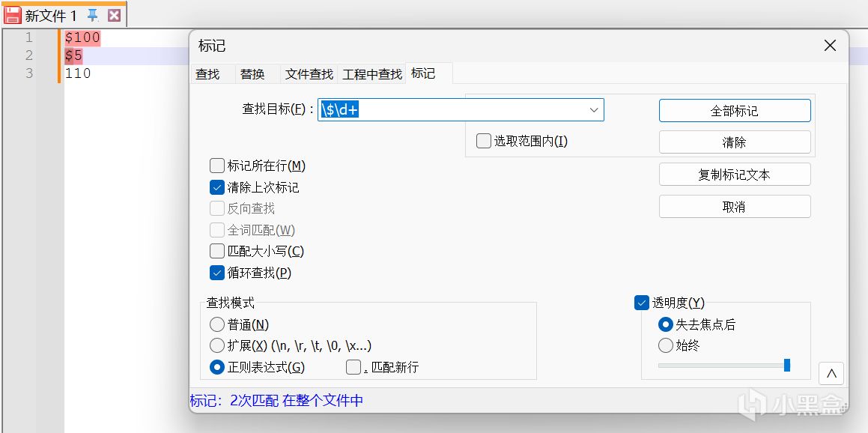The image size is (868, 433).
Task: Uncheck 清除上次标记 option
Action: pyautogui.click(x=217, y=187)
